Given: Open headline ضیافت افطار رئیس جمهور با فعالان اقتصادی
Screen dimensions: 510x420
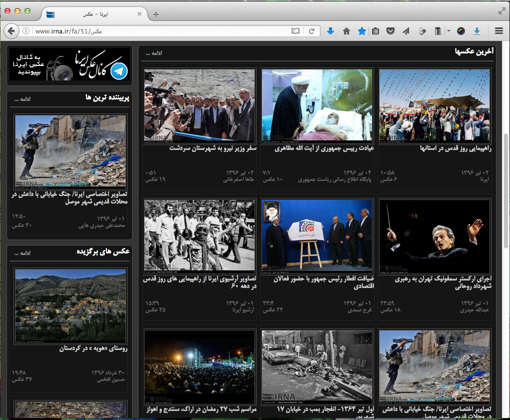Looking at the screenshot, I should (323, 282).
